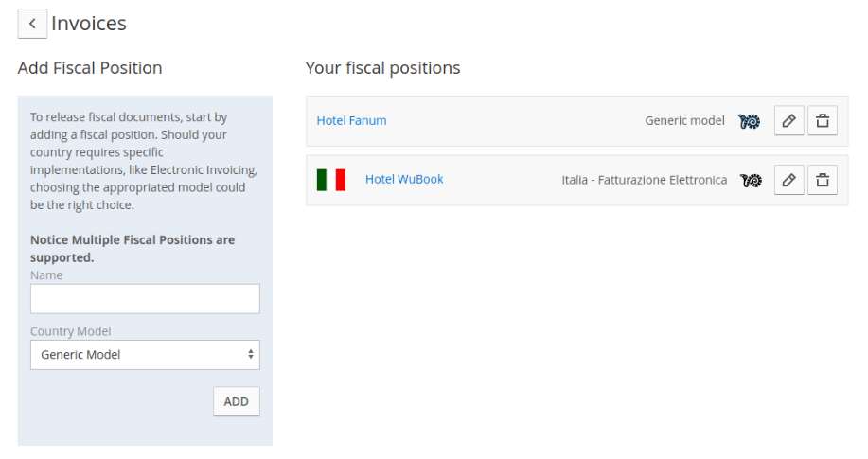The width and height of the screenshot is (868, 459).
Task: Click the ADD button
Action: coord(237,401)
